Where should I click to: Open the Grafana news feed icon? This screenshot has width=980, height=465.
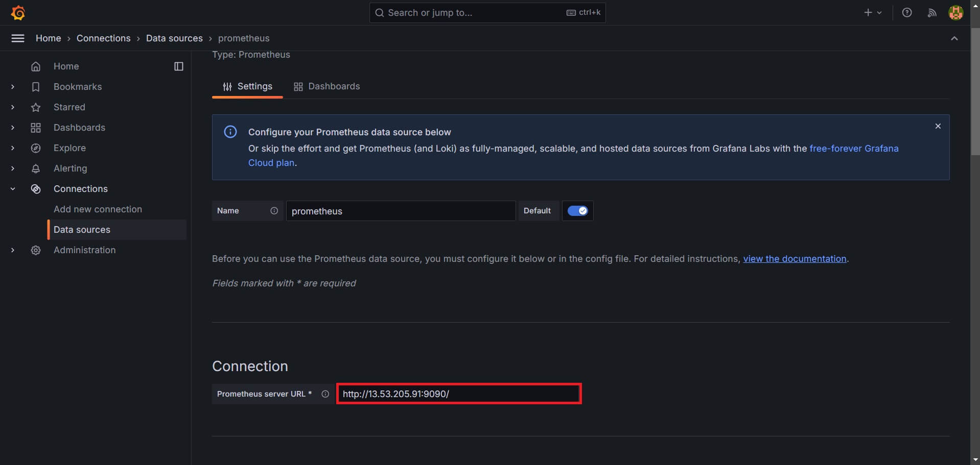click(x=931, y=12)
